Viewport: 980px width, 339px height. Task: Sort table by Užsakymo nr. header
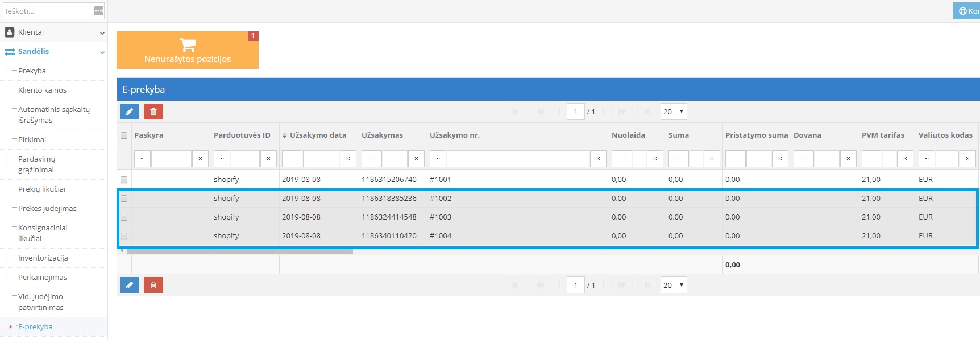point(455,135)
